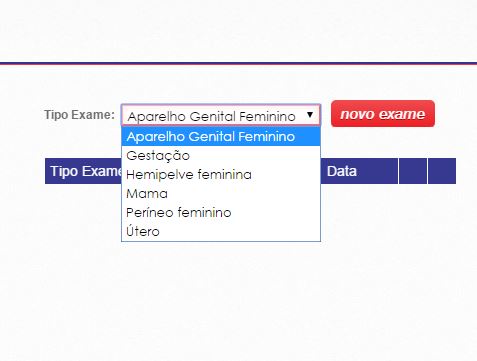Click the last empty header cell of table

tap(442, 171)
